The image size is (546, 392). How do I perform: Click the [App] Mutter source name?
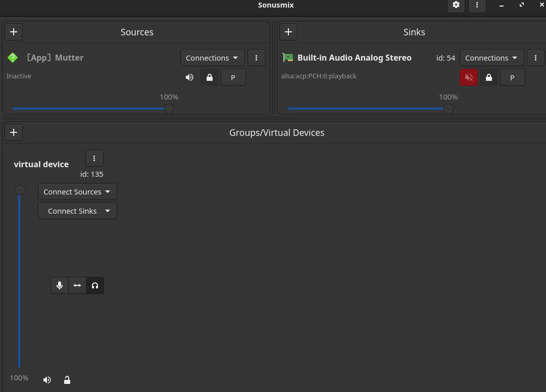point(56,58)
